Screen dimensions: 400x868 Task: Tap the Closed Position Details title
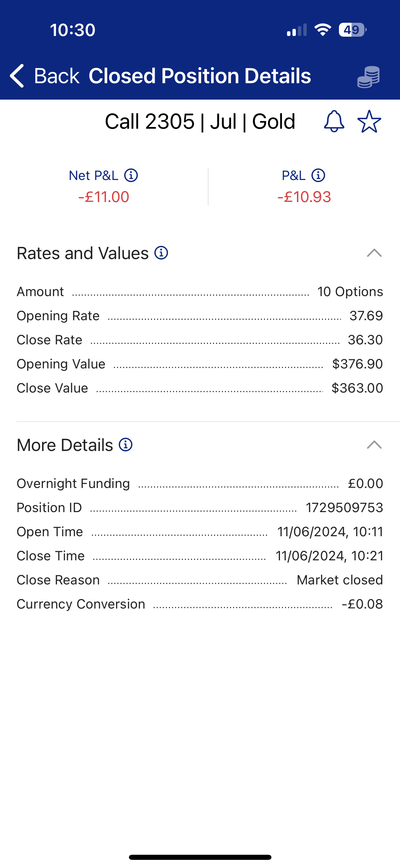click(x=199, y=76)
